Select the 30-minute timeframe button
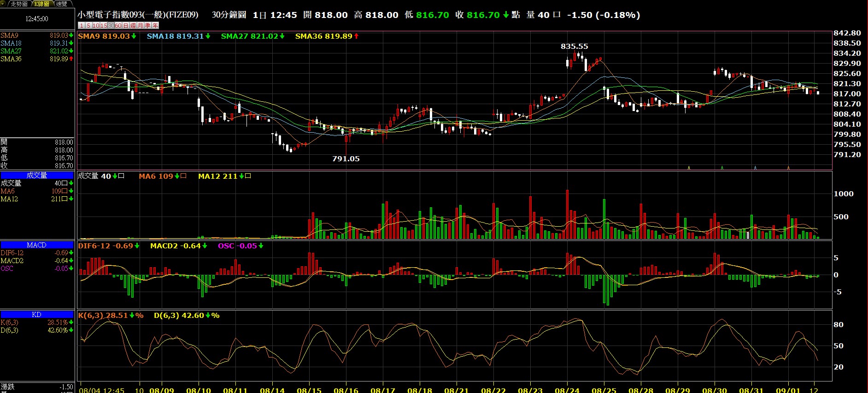This screenshot has height=393, width=868. click(111, 25)
